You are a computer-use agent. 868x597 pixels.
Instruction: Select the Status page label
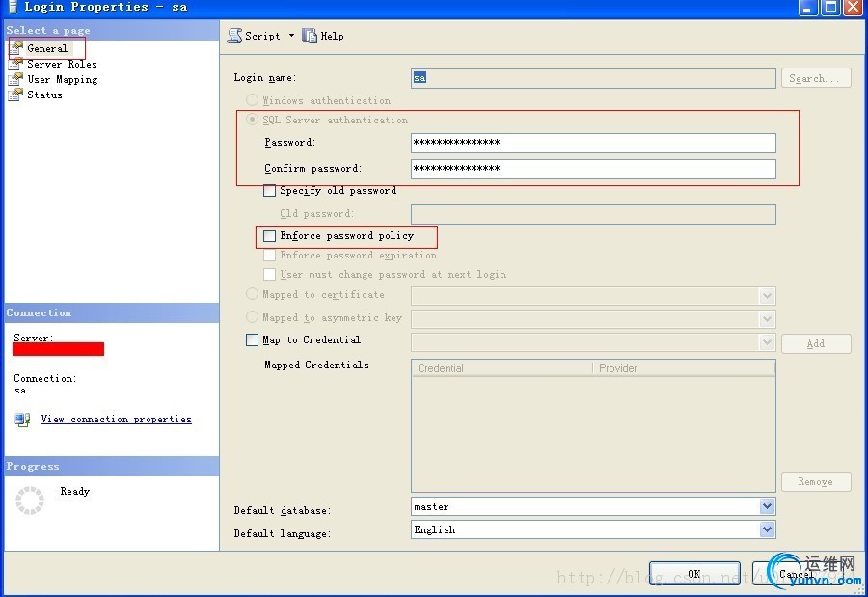(x=44, y=95)
